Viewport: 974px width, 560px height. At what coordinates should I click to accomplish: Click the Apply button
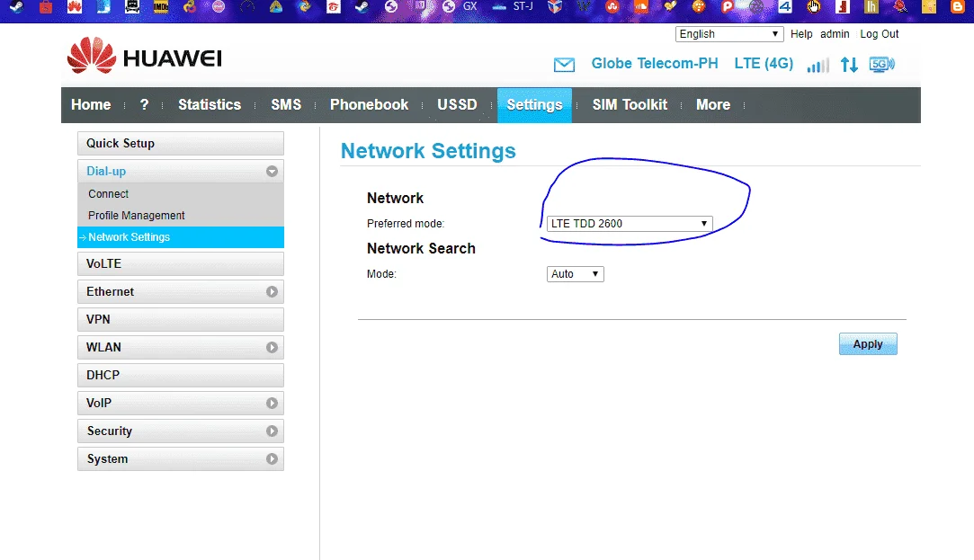(868, 344)
